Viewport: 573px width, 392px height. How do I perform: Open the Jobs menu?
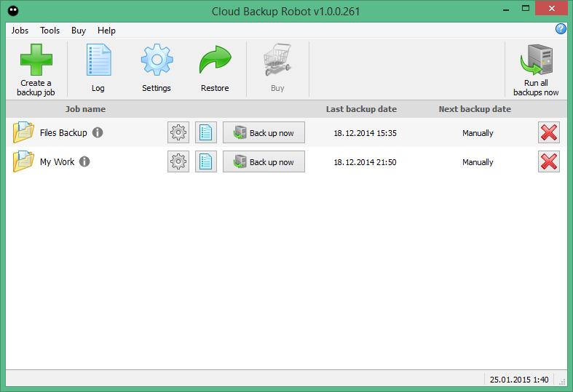[20, 31]
